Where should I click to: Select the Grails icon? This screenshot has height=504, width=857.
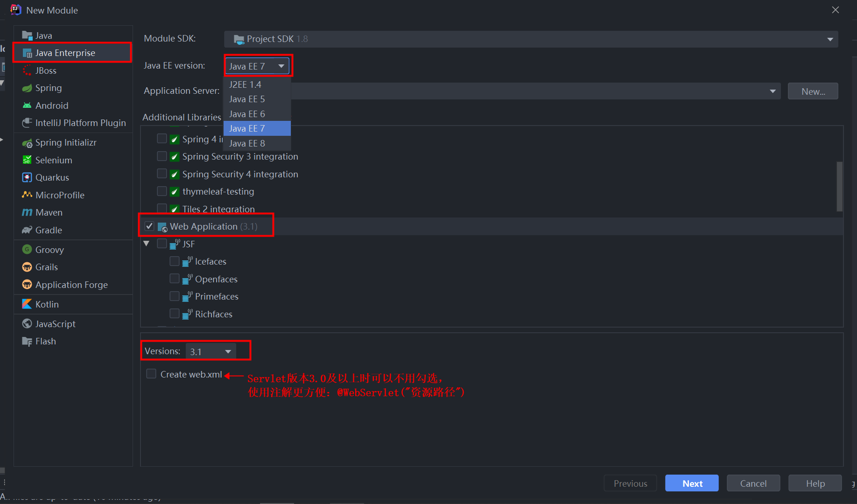click(27, 267)
